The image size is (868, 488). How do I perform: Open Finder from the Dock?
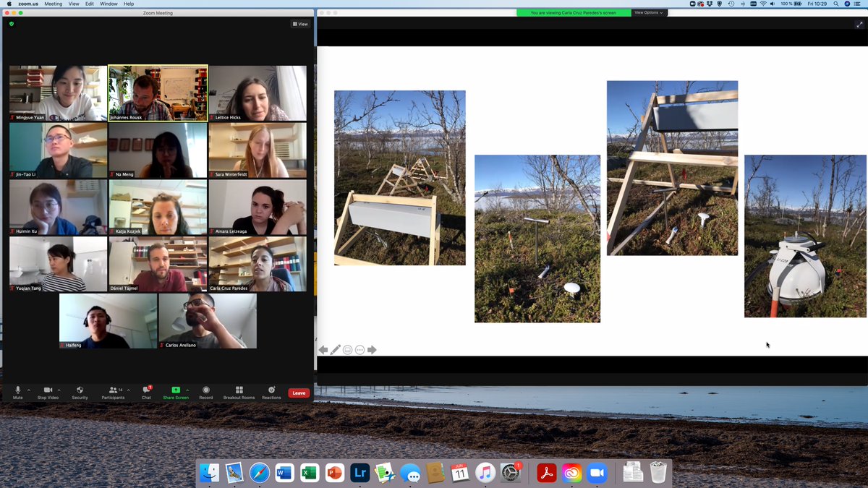pos(210,473)
